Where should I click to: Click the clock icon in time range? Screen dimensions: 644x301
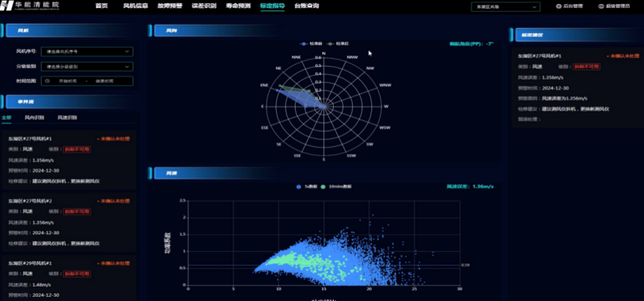(x=47, y=82)
